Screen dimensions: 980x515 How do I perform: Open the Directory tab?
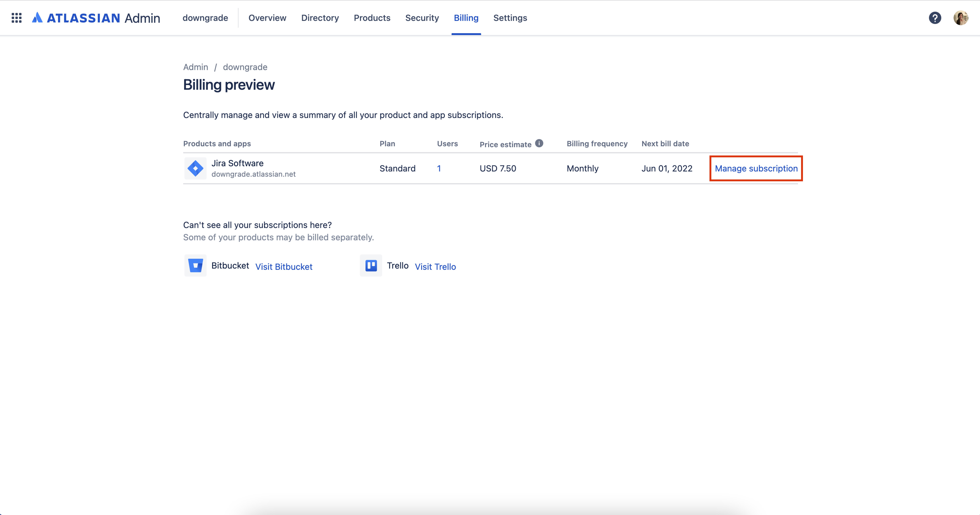tap(320, 18)
